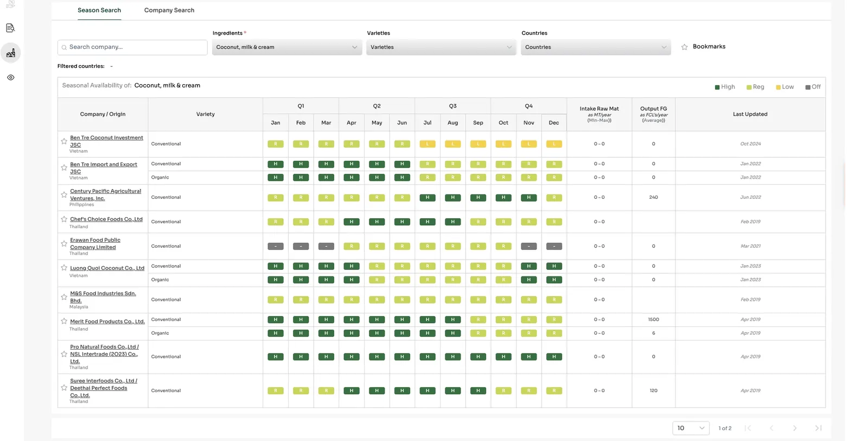
Task: Bookmark Pro Natural Foods star
Action: point(64,354)
